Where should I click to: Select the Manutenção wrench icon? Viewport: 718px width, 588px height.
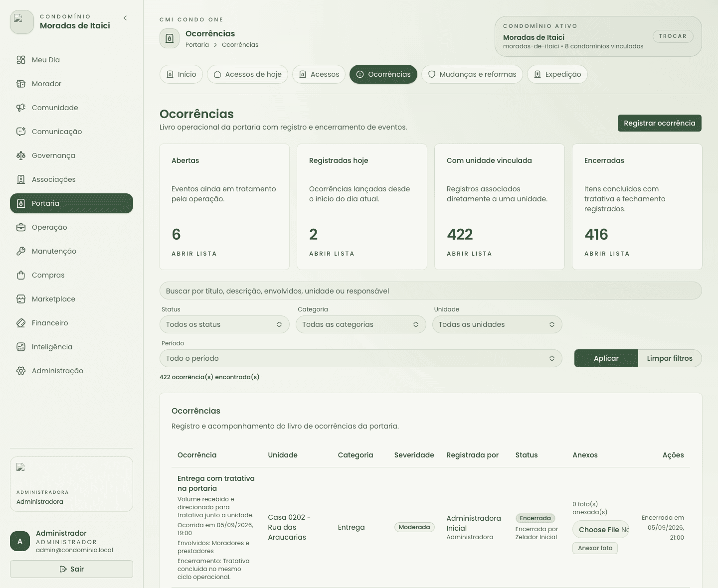click(x=21, y=251)
